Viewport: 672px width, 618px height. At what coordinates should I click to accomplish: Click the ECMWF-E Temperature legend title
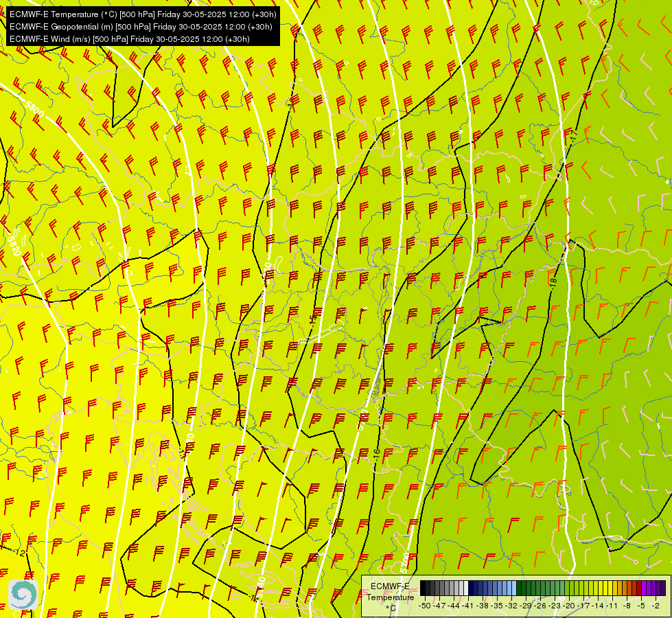pyautogui.click(x=391, y=591)
